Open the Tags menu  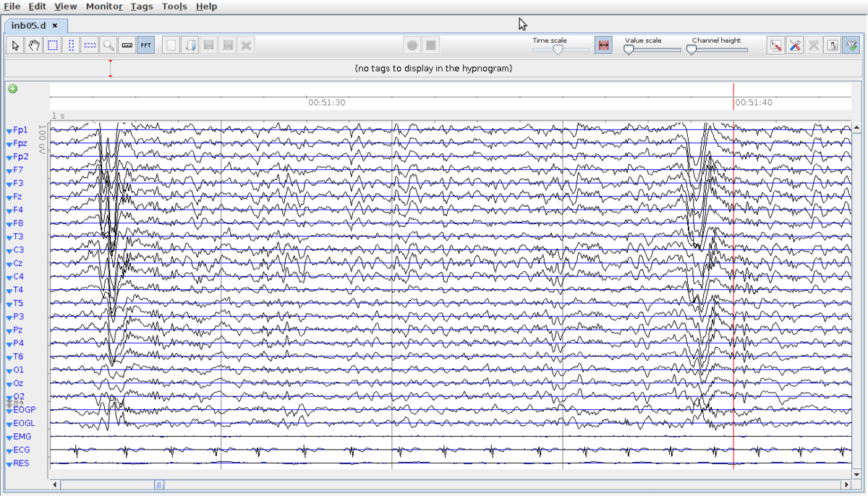(142, 6)
